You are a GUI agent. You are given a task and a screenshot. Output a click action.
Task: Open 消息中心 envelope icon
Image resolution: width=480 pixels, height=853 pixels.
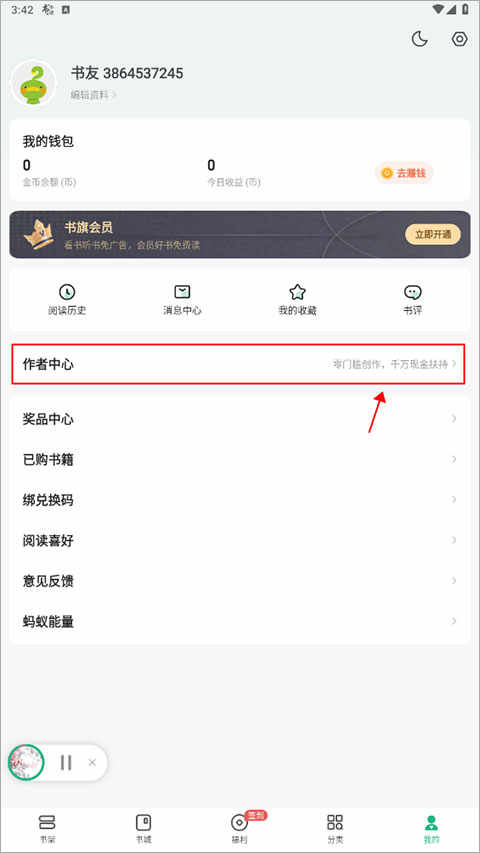[182, 292]
